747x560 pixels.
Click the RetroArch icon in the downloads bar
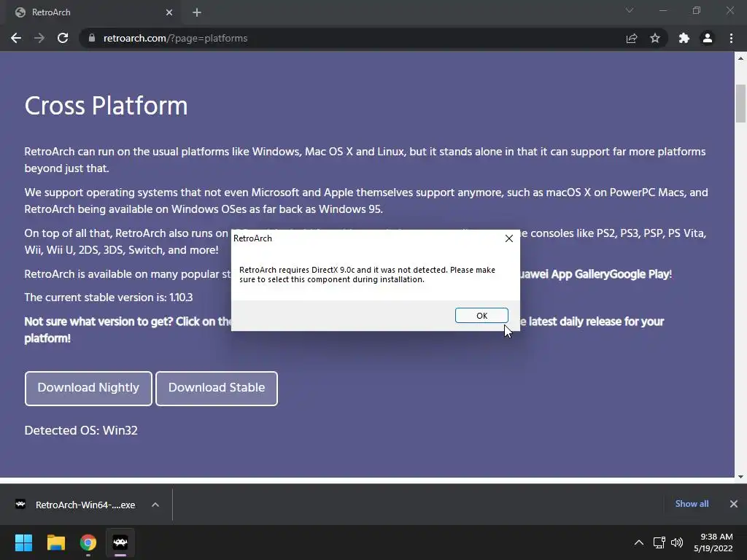(x=20, y=505)
